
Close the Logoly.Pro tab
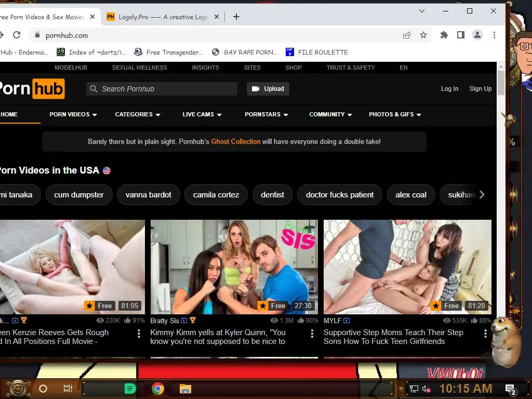(217, 17)
